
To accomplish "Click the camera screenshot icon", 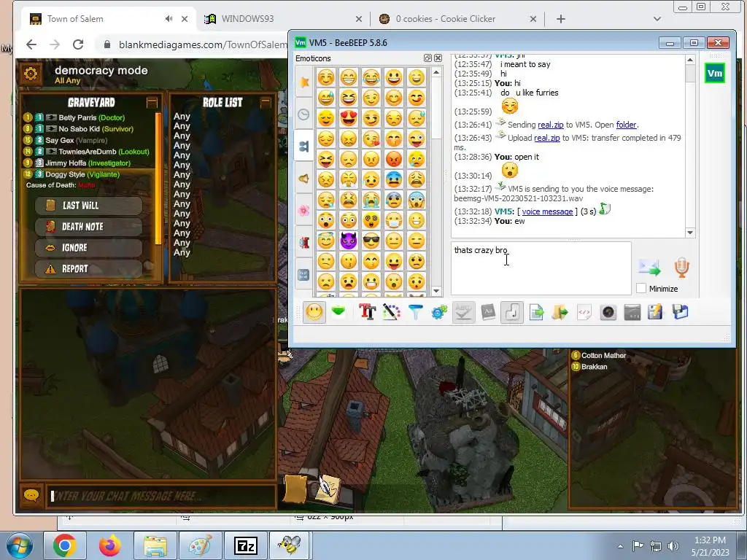I will point(608,312).
